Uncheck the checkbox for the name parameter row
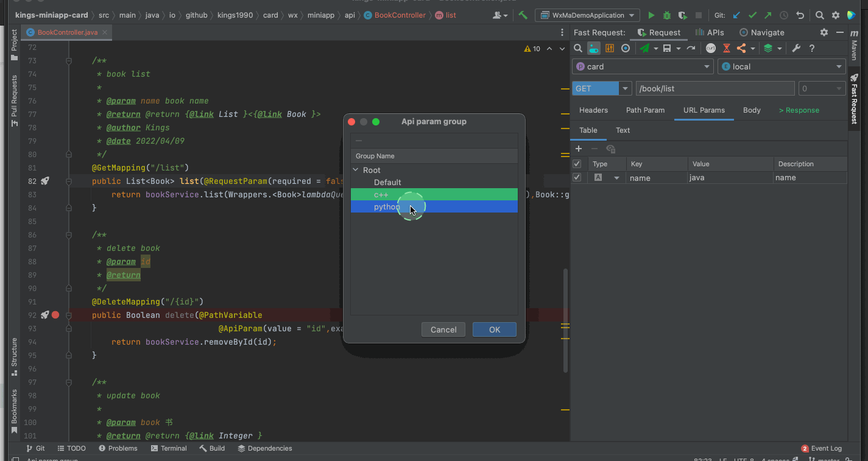 [577, 178]
